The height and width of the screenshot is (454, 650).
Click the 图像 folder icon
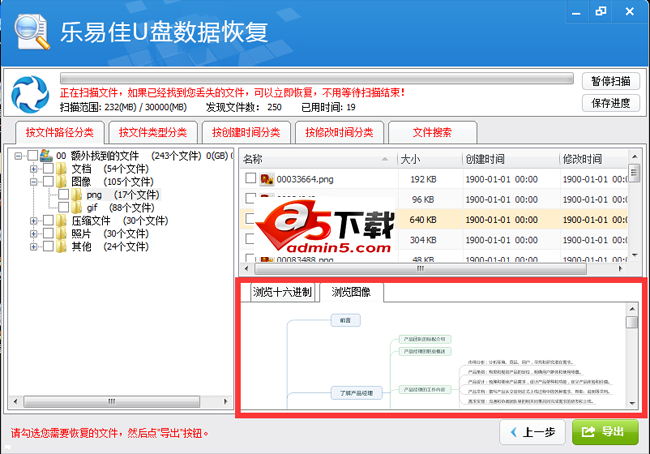[x=61, y=182]
